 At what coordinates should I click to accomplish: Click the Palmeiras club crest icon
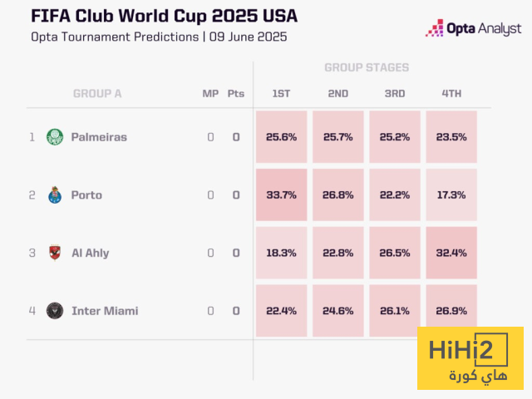(x=55, y=136)
